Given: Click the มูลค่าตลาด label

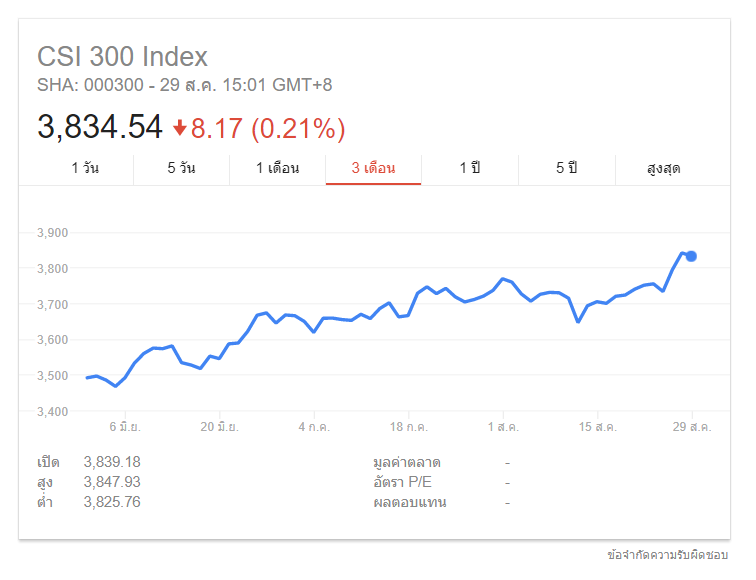Looking at the screenshot, I should [x=407, y=462].
